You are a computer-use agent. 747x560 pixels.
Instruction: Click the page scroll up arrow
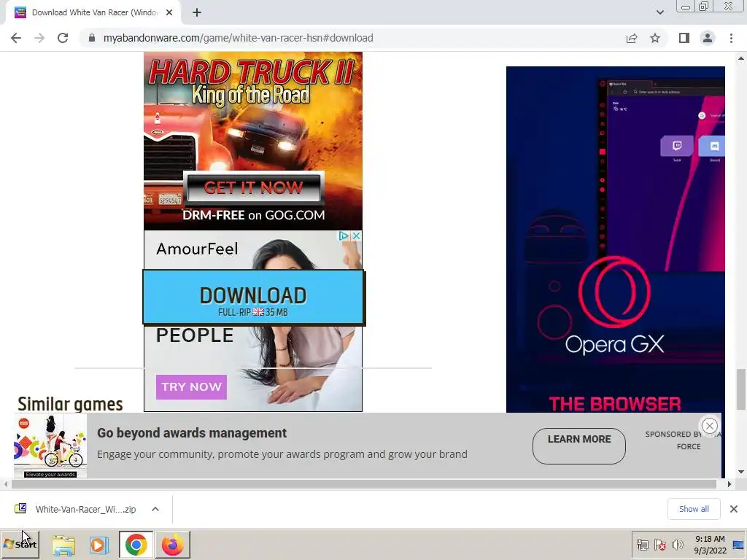click(740, 58)
